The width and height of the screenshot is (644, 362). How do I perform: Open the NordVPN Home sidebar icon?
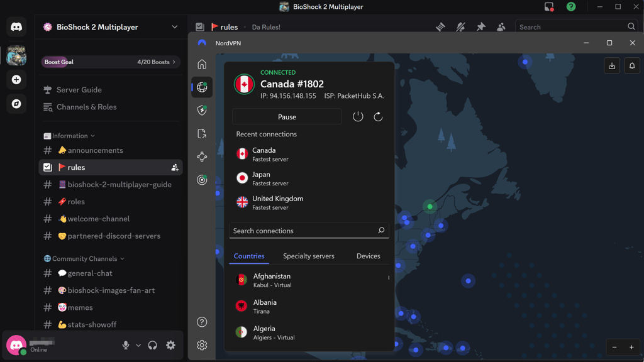(202, 65)
